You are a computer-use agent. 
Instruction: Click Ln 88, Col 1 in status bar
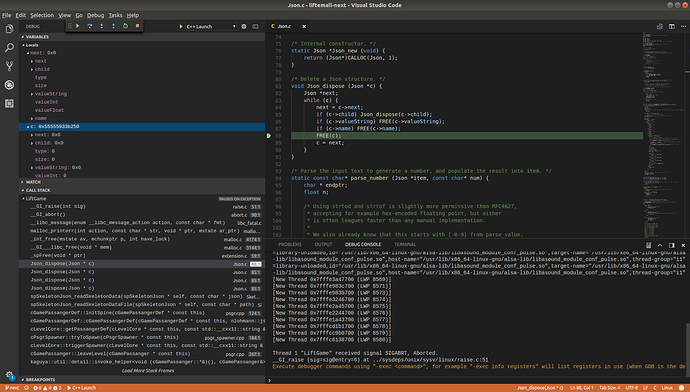(x=581, y=388)
